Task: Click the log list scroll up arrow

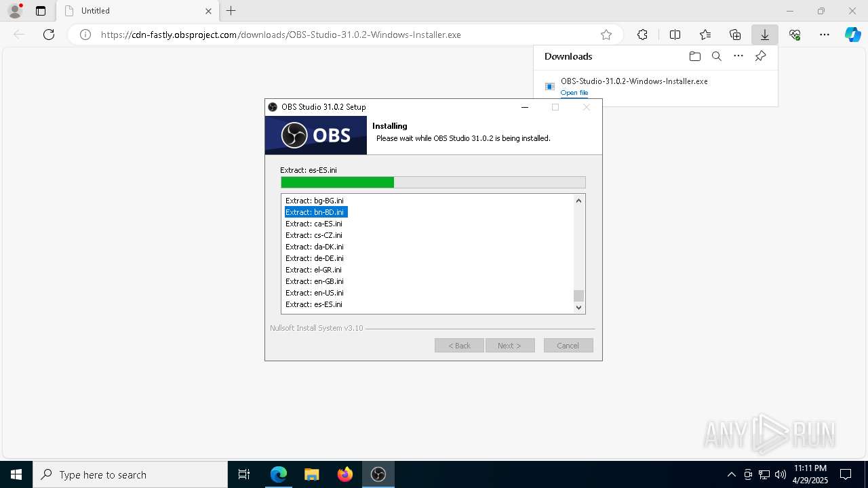Action: (578, 201)
